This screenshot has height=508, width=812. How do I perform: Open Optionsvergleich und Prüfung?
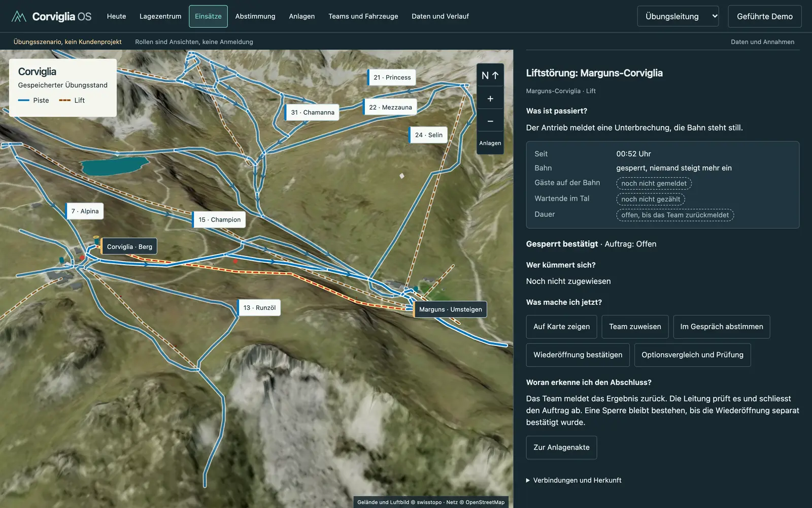coord(692,355)
